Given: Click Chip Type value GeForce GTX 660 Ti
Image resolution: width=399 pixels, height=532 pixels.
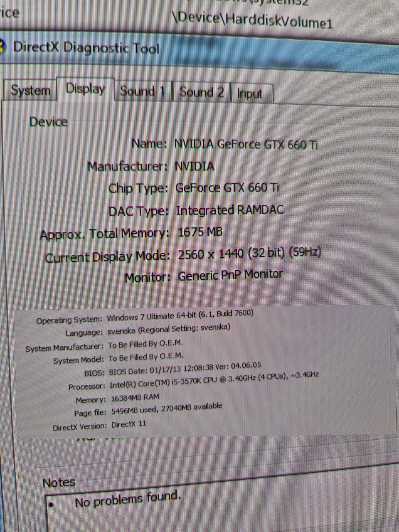Looking at the screenshot, I should click(x=227, y=187).
